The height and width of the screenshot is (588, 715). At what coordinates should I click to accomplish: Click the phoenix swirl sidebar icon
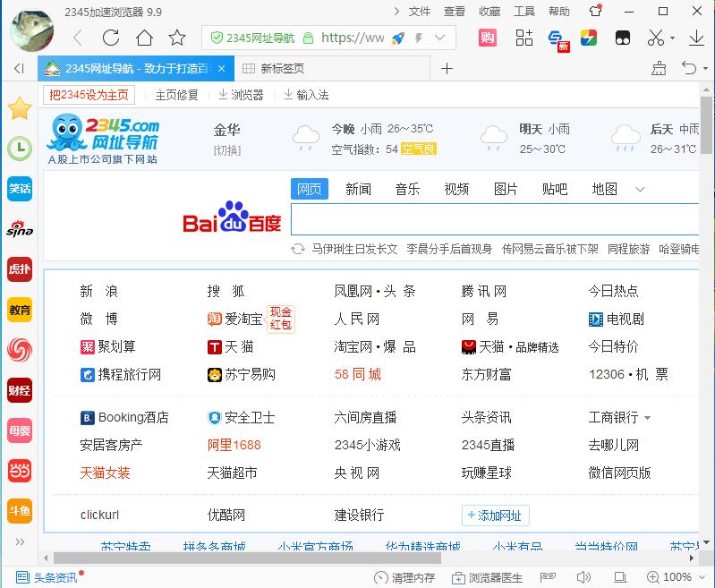click(20, 350)
